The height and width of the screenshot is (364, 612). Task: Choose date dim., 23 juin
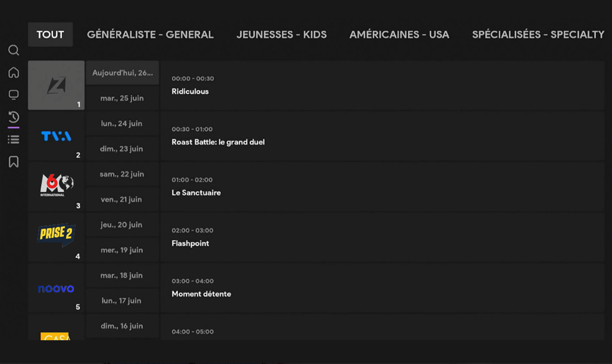pyautogui.click(x=122, y=148)
